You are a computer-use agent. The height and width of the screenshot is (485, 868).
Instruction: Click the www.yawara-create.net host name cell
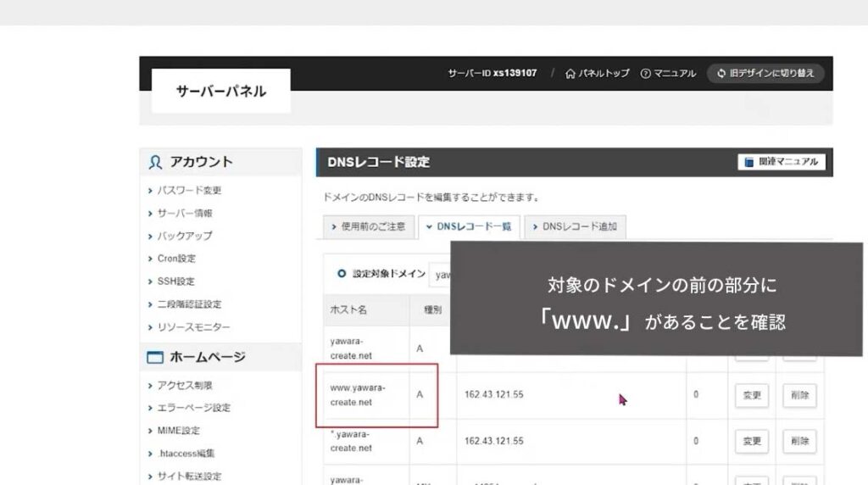pyautogui.click(x=366, y=395)
